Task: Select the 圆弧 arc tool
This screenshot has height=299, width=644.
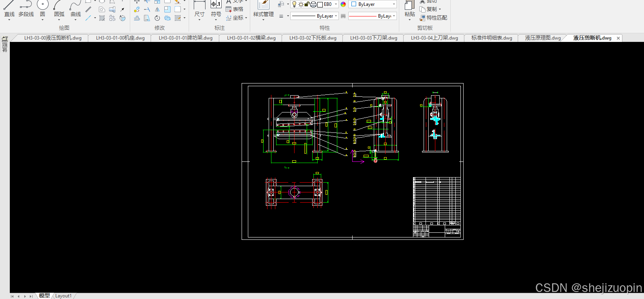Action: tap(59, 9)
